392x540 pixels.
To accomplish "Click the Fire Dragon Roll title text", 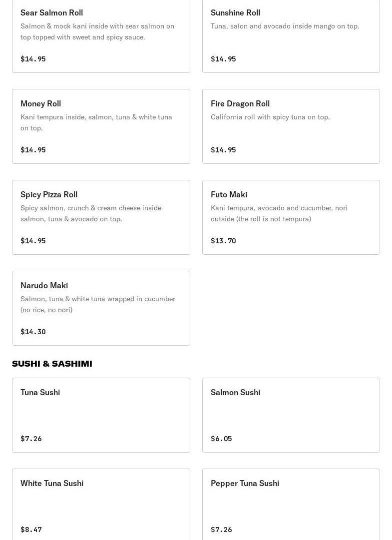I will [x=240, y=104].
